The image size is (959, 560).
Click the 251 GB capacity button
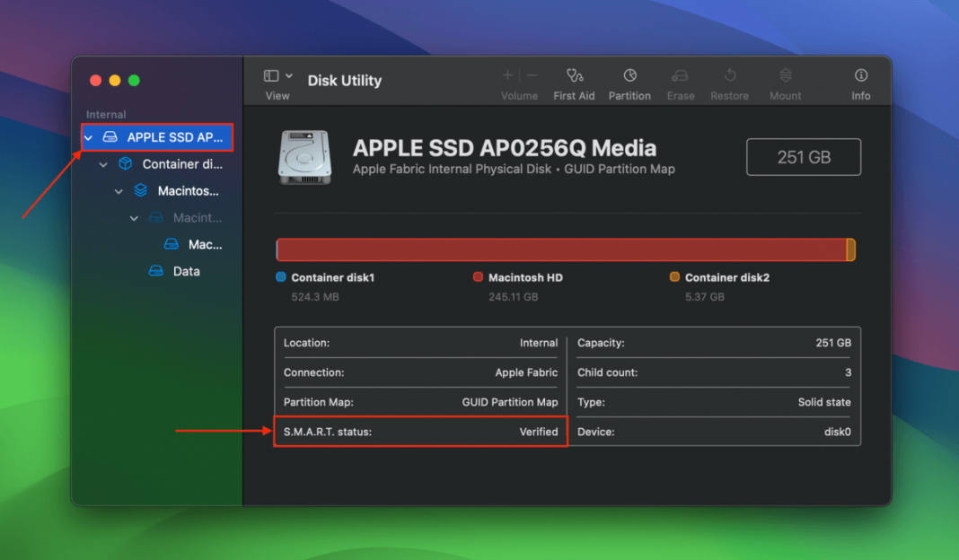[x=803, y=156]
